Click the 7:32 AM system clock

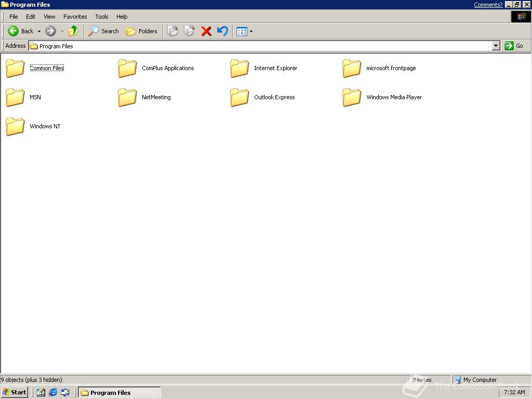pyautogui.click(x=514, y=392)
